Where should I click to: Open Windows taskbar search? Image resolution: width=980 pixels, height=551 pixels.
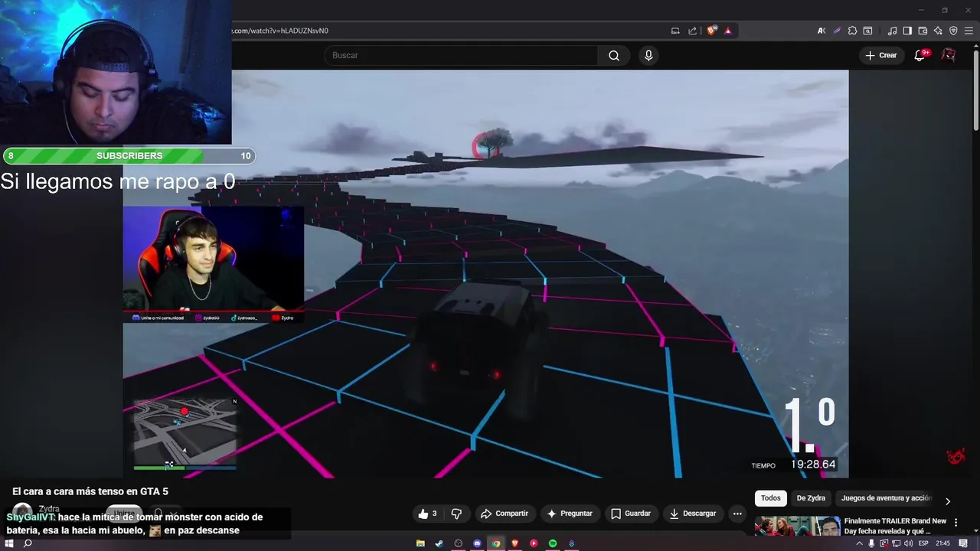pos(28,543)
